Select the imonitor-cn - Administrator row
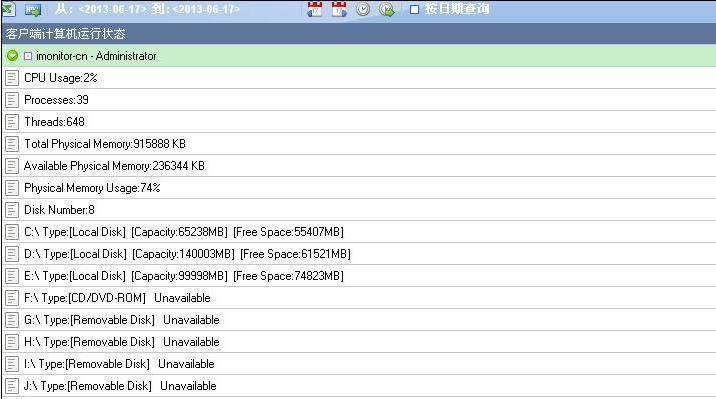 click(359, 56)
